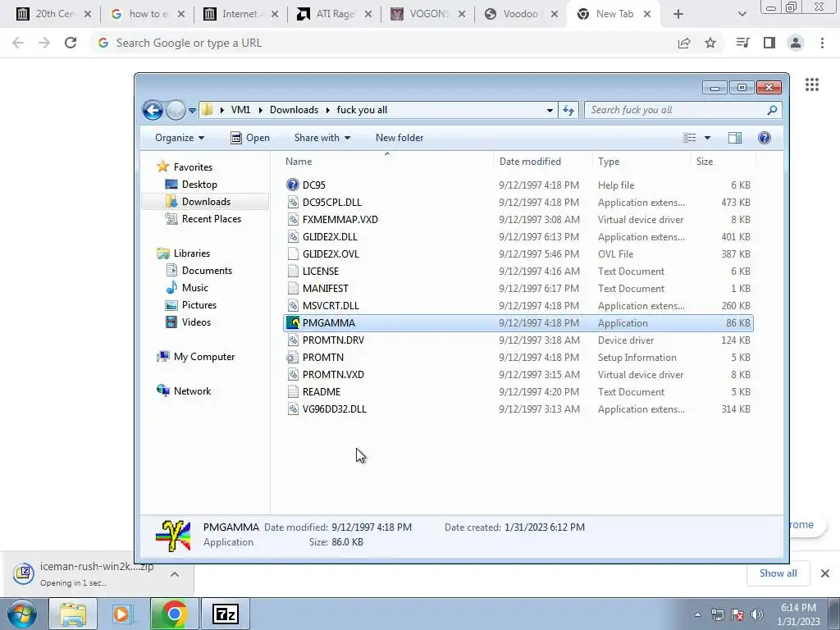Open Google apps grid icon

click(x=812, y=84)
